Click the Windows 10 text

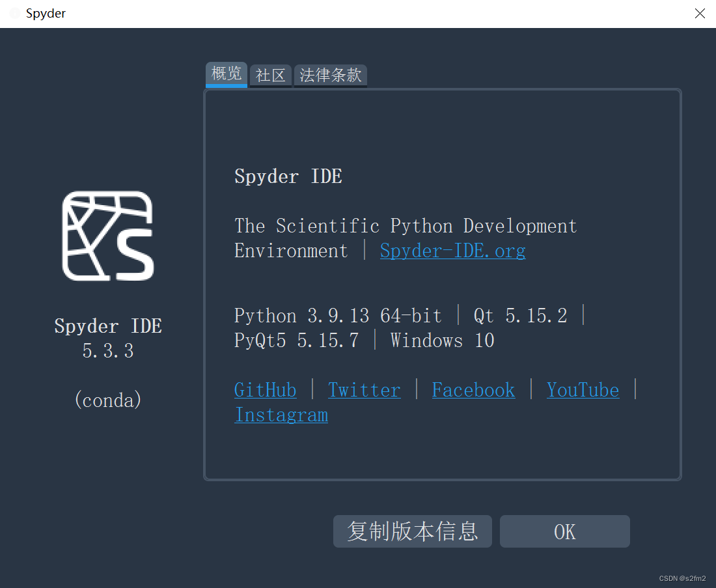(442, 341)
